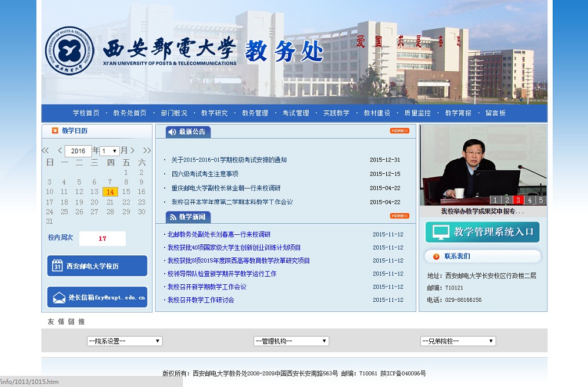This screenshot has width=588, height=387.
Task: Open 教学简报 menu item
Action: 458,113
